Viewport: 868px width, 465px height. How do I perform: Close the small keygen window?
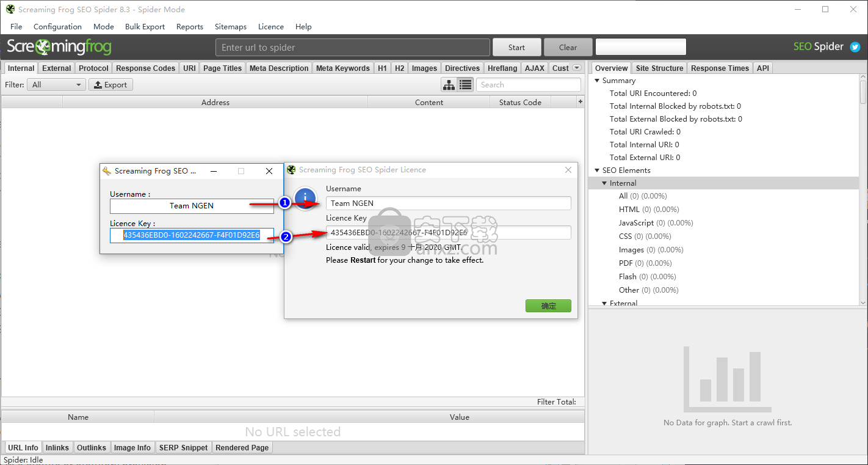click(x=269, y=171)
